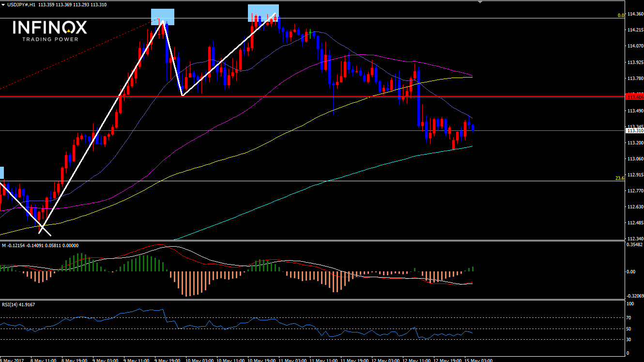Click the 113.780 price on the scale

tap(635, 79)
